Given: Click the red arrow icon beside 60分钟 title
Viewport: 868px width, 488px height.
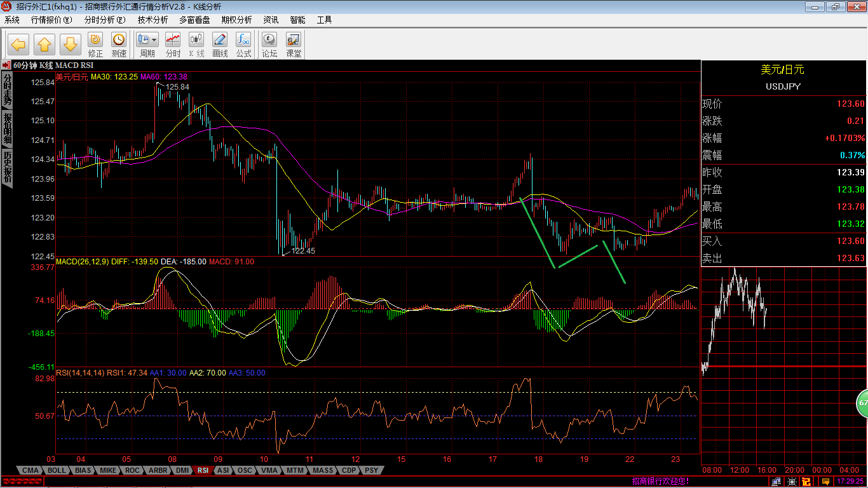Looking at the screenshot, I should (6, 65).
